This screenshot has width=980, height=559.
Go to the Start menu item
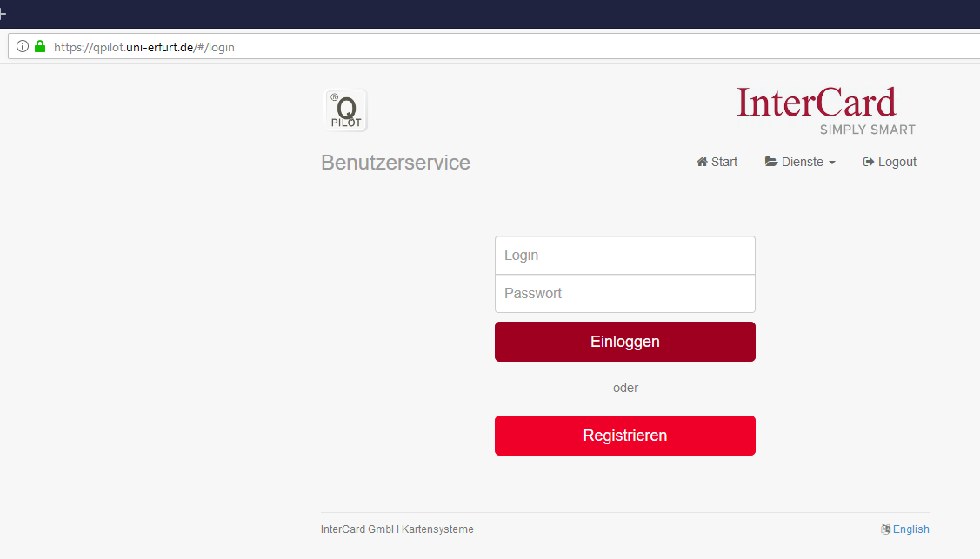(x=724, y=163)
